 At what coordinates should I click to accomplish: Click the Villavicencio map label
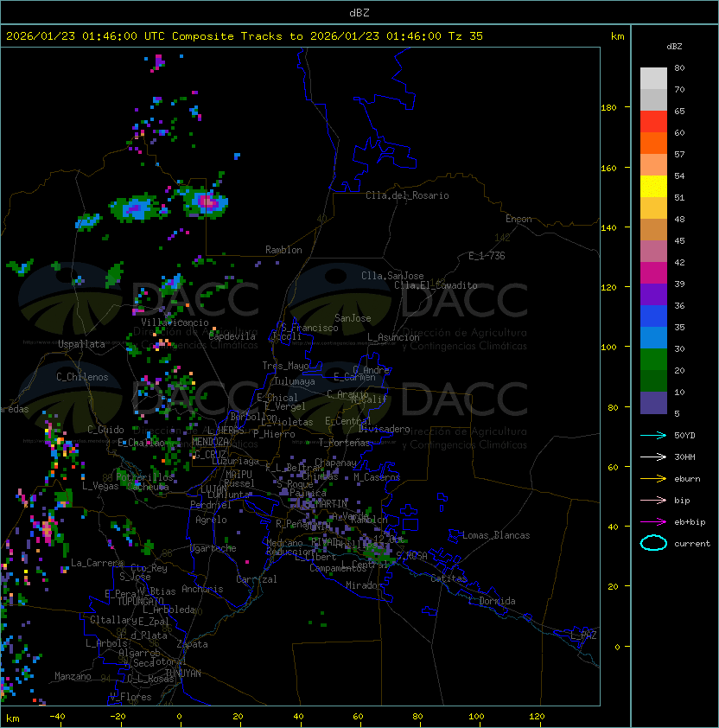pos(175,322)
